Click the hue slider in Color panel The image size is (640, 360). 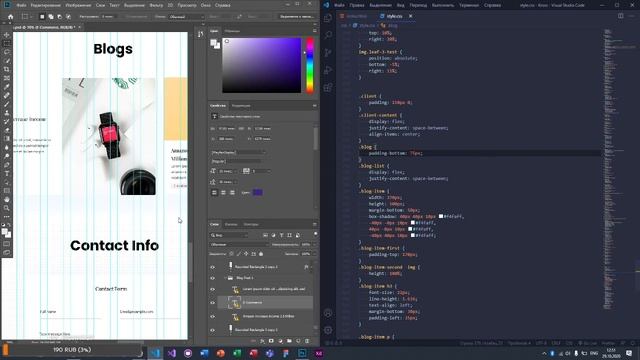point(310,65)
